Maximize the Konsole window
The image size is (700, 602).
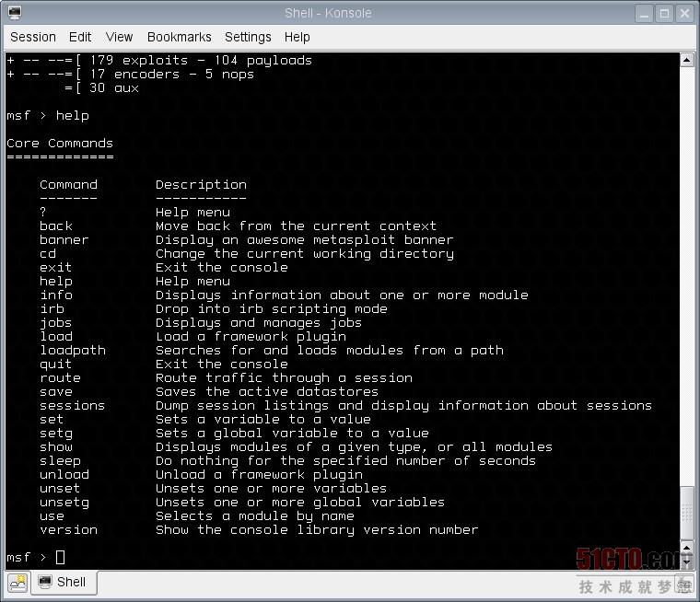pyautogui.click(x=664, y=14)
